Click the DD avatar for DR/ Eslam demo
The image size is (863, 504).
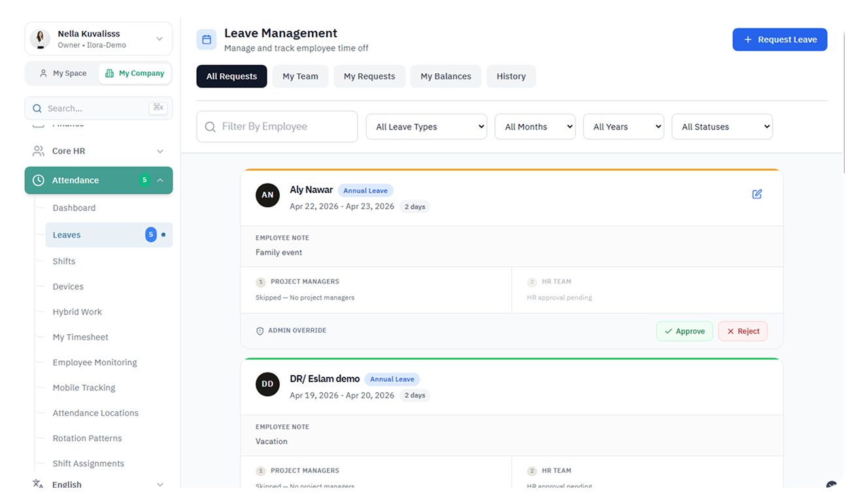267,384
